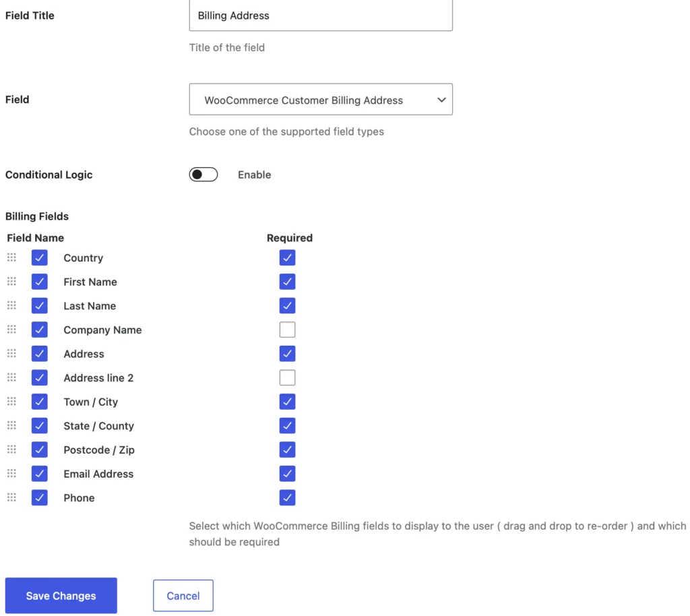Grab the drag handle for First Name row
Screen dimensions: 690x616
coord(11,281)
